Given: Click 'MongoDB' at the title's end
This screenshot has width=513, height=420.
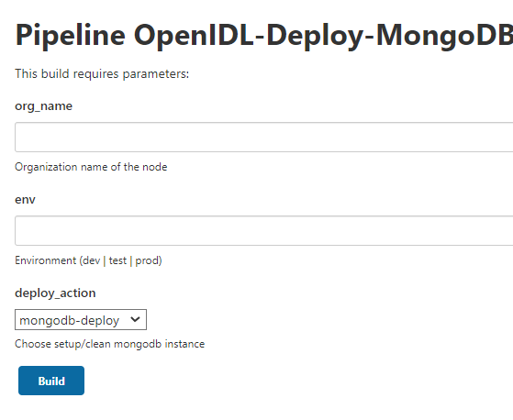Looking at the screenshot, I should pyautogui.click(x=444, y=36).
